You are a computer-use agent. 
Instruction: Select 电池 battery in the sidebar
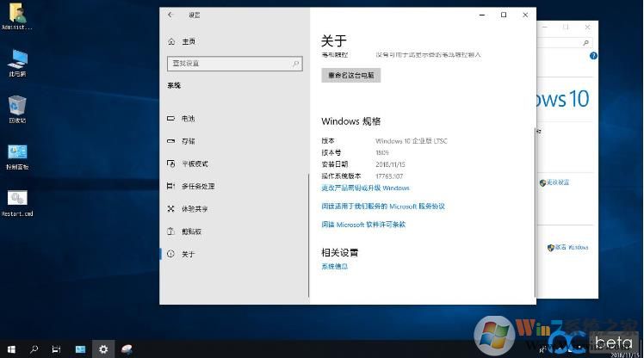[187, 119]
